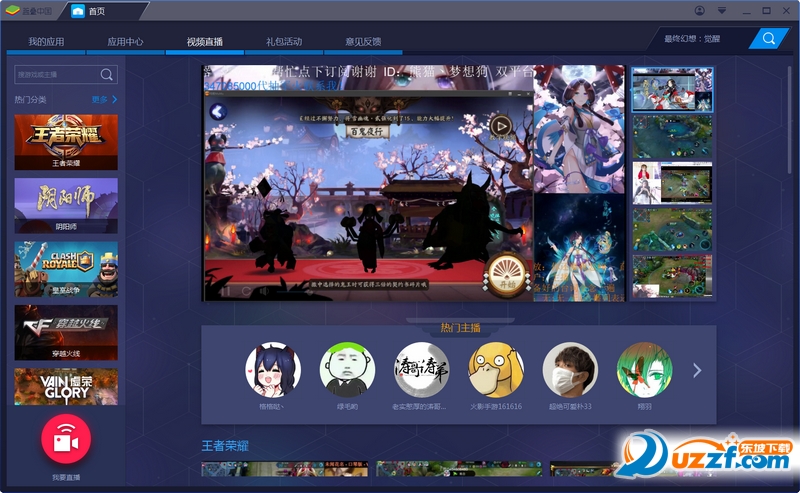Screen dimensions: 800x493
Task: Select the masked man avatar 超绝可爱朴33
Action: (x=570, y=370)
